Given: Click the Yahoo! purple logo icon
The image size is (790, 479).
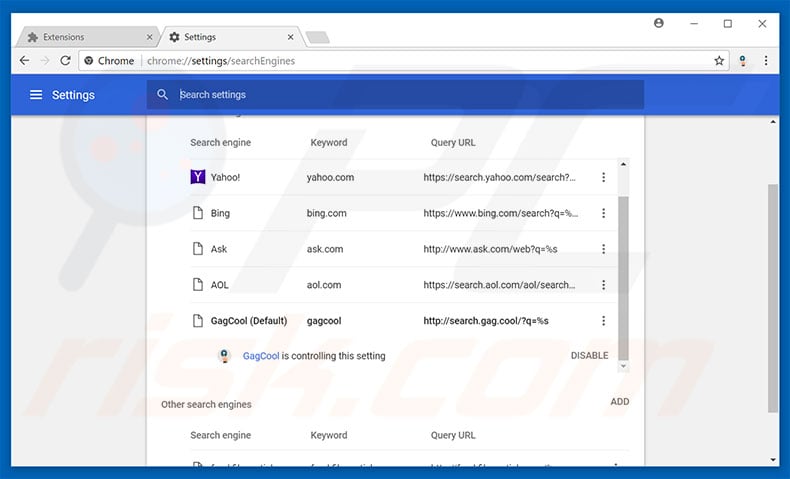Looking at the screenshot, I should [x=198, y=177].
